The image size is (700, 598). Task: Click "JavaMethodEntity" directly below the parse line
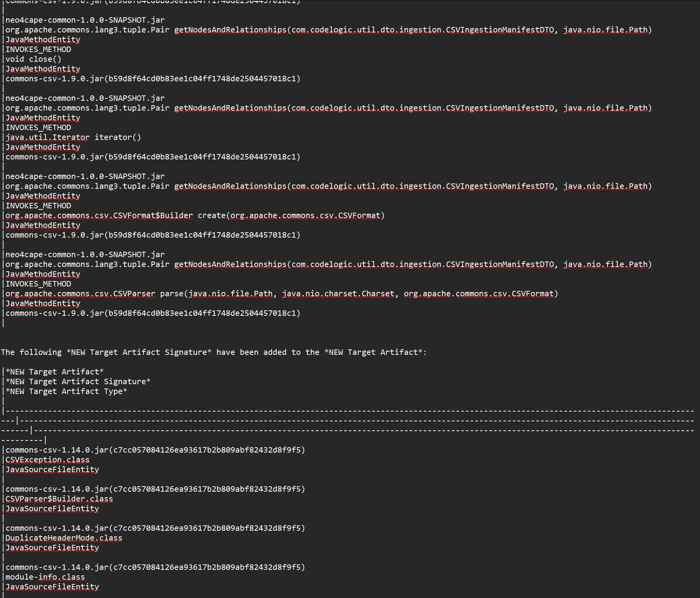[43, 304]
